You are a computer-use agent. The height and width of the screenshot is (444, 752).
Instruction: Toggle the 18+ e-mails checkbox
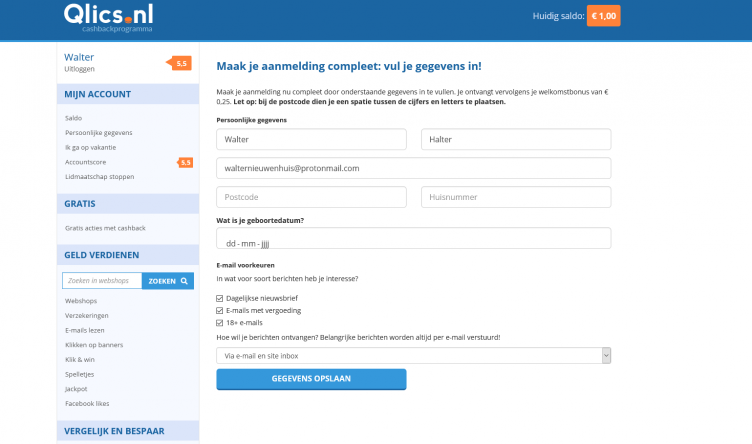click(220, 322)
